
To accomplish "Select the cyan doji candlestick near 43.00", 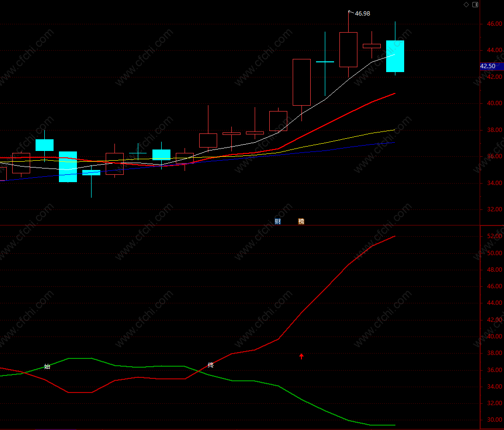I will click(325, 62).
